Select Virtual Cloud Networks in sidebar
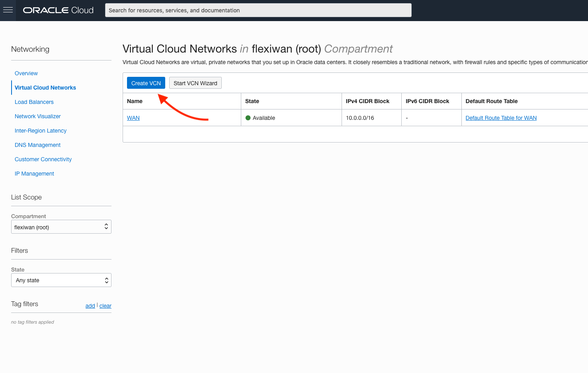 45,88
